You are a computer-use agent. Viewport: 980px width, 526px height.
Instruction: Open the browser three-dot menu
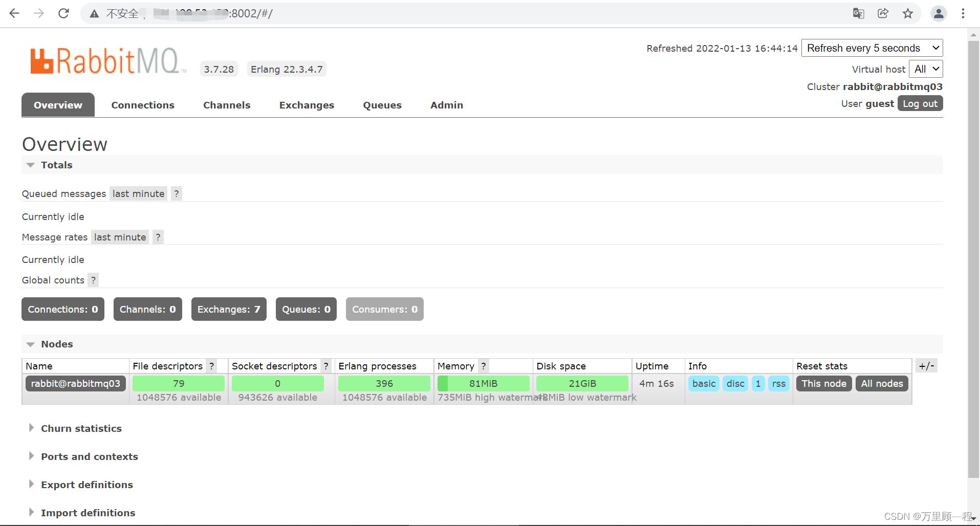(x=963, y=13)
